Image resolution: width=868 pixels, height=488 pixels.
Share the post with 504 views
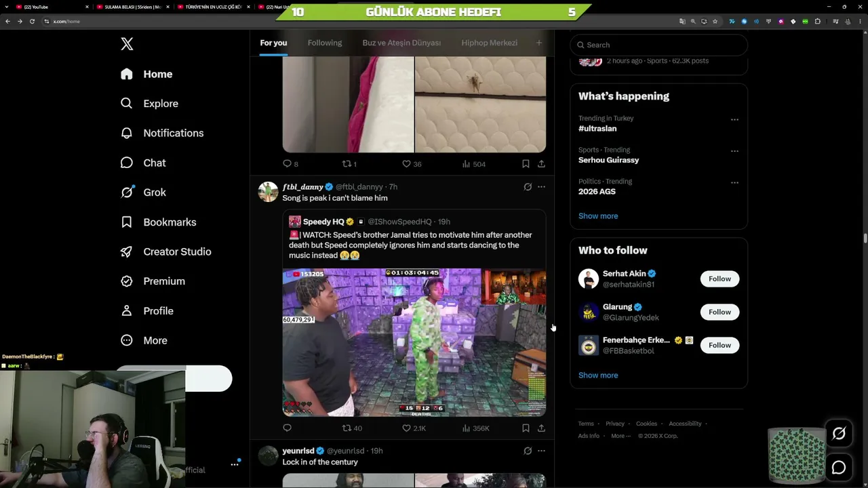point(541,164)
